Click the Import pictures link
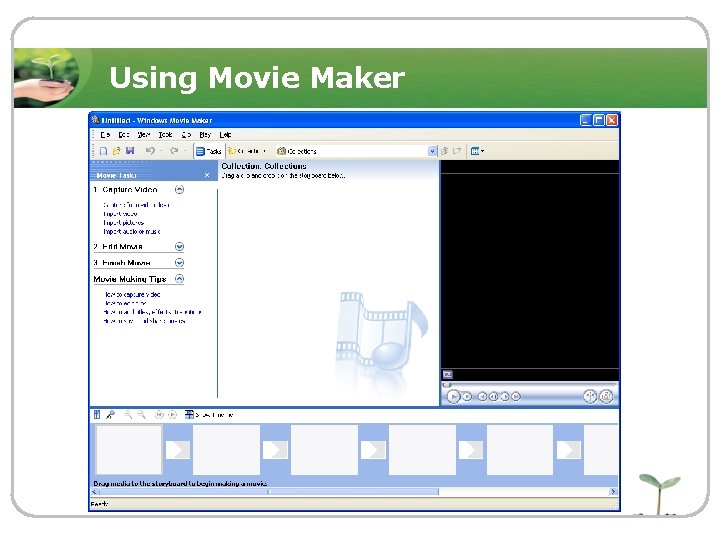The height and width of the screenshot is (540, 720). [x=124, y=223]
